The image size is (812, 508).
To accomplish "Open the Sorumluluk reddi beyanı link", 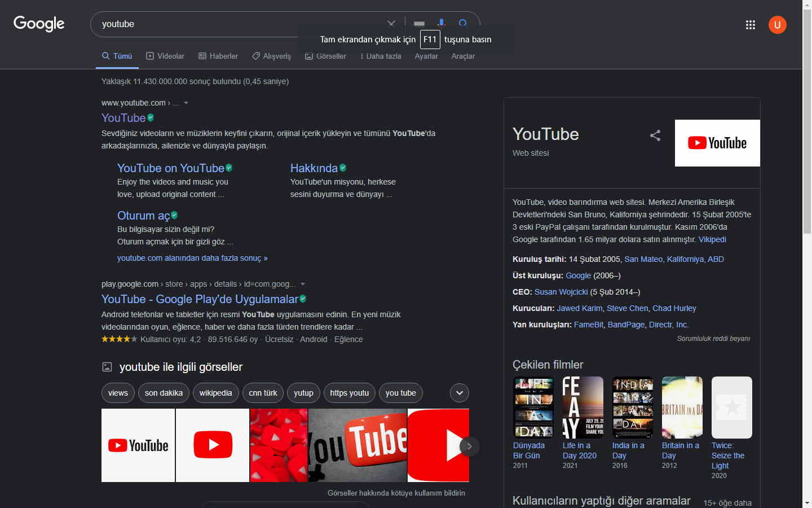I will point(713,339).
